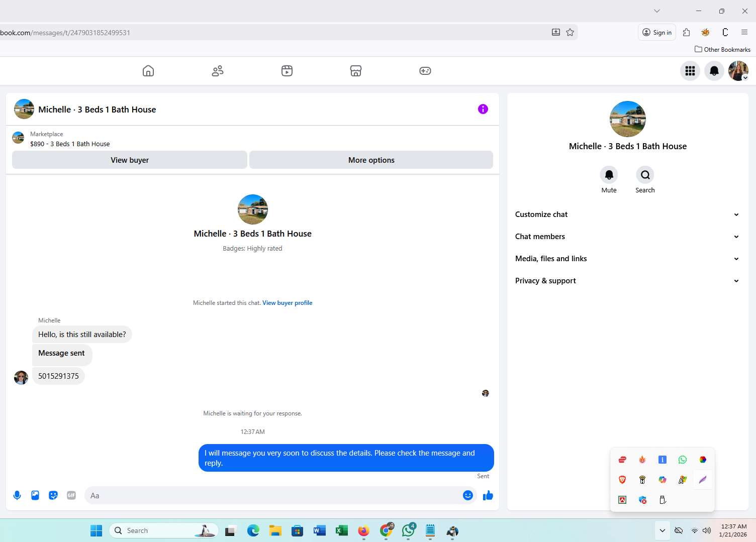Bookmark this page with the star icon
The width and height of the screenshot is (756, 542).
570,32
